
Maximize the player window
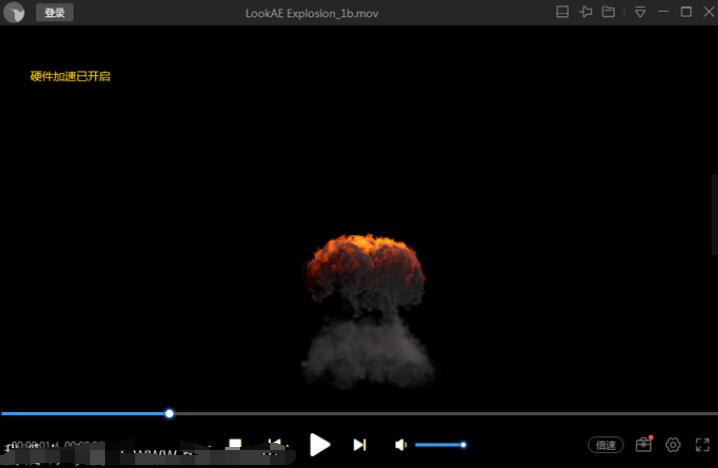click(x=686, y=12)
